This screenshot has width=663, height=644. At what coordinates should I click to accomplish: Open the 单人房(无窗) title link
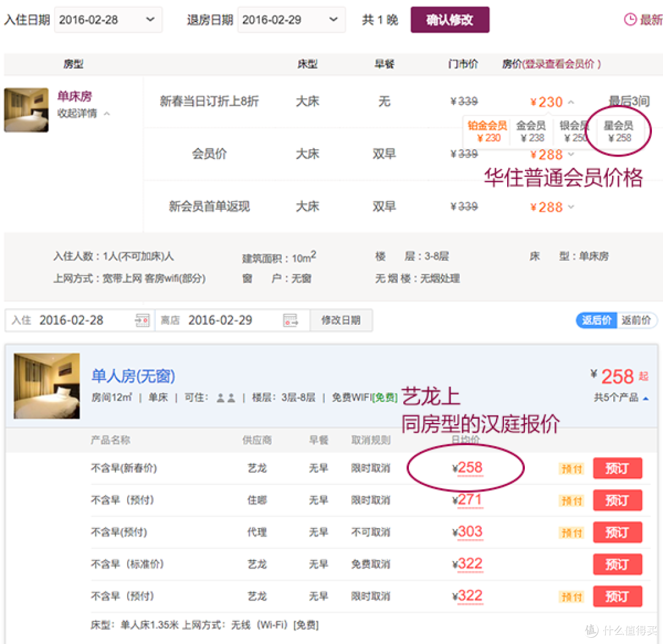click(x=133, y=376)
